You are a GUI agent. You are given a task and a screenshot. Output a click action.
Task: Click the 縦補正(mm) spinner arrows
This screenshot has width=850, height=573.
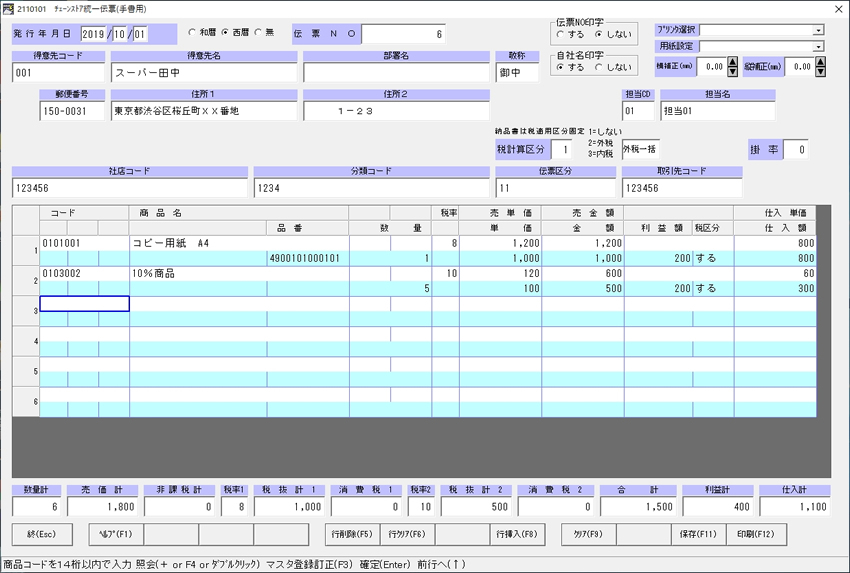click(x=819, y=66)
